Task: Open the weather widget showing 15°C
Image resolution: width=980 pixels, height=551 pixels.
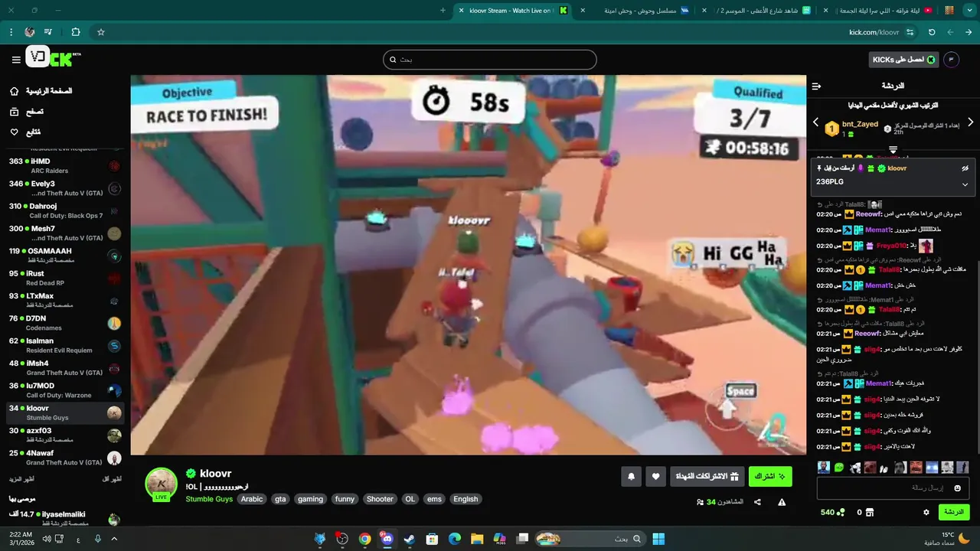Action: point(946,539)
